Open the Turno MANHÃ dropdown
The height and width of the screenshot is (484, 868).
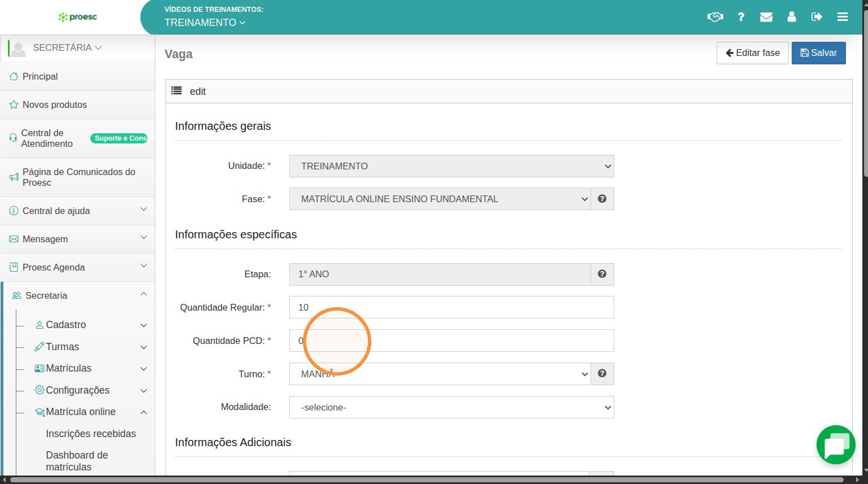coord(440,374)
